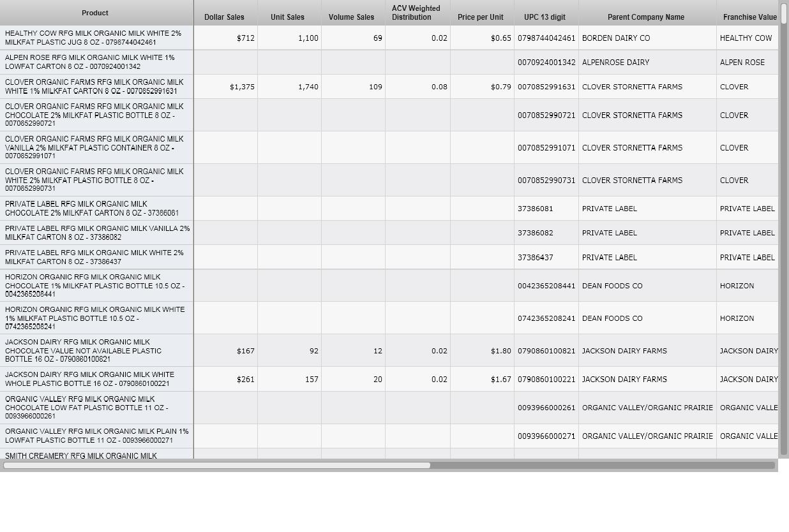Image resolution: width=789 pixels, height=532 pixels.
Task: Sort by the Dollar Sales column header
Action: 224,17
